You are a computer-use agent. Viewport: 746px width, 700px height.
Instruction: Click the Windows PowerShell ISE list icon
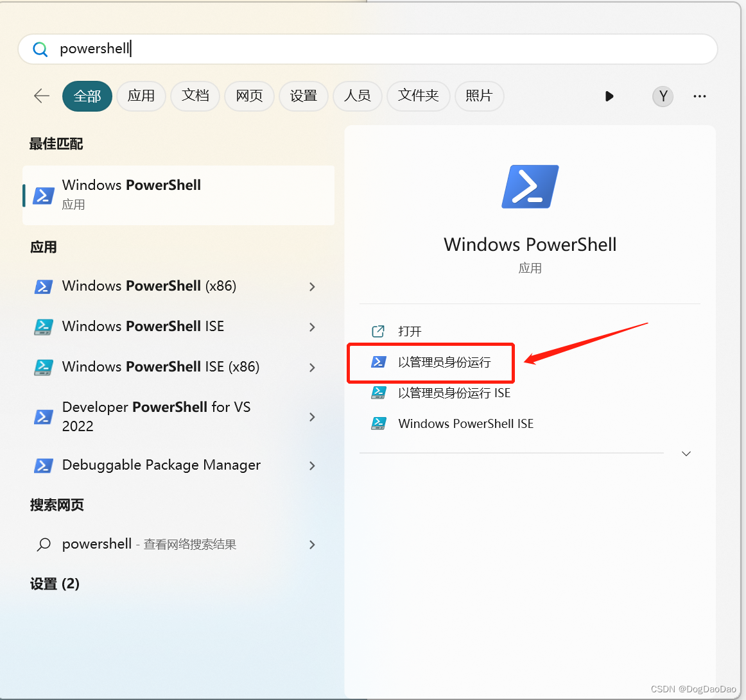click(x=43, y=327)
